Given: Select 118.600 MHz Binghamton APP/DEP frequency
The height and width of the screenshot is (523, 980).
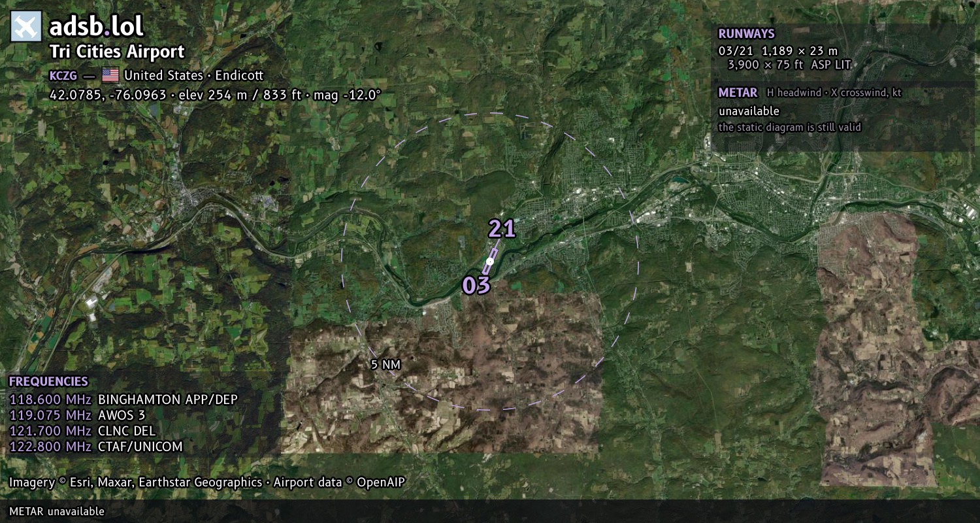Looking at the screenshot, I should [x=123, y=399].
